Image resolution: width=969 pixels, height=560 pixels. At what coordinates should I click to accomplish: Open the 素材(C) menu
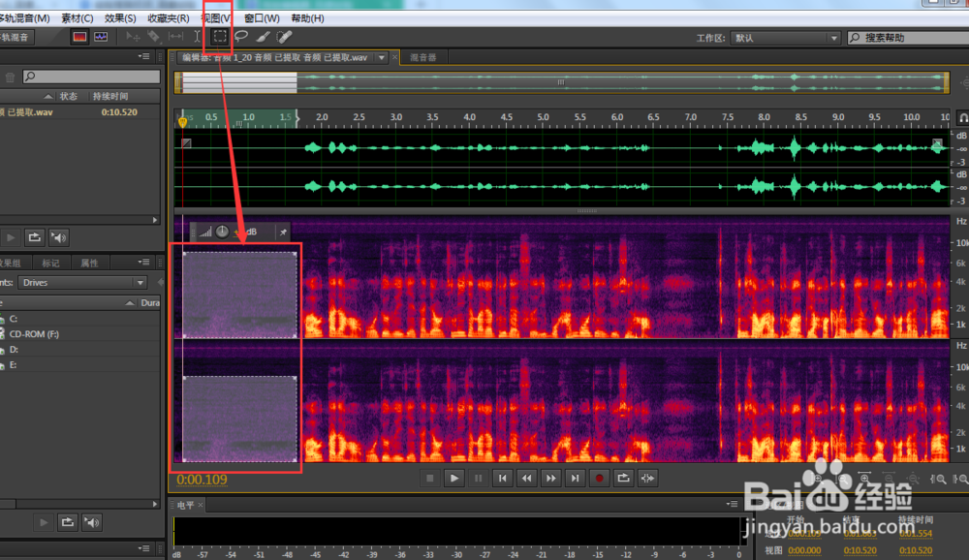(78, 18)
